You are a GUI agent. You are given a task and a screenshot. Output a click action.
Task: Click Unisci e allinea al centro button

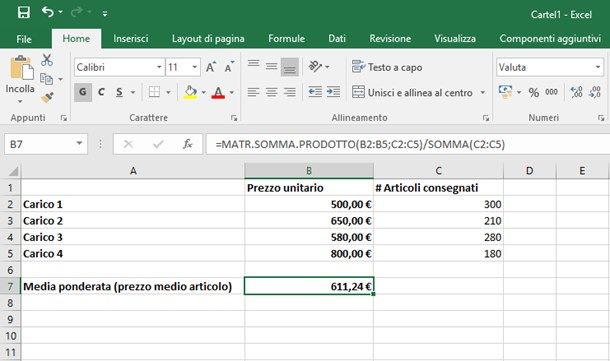412,93
